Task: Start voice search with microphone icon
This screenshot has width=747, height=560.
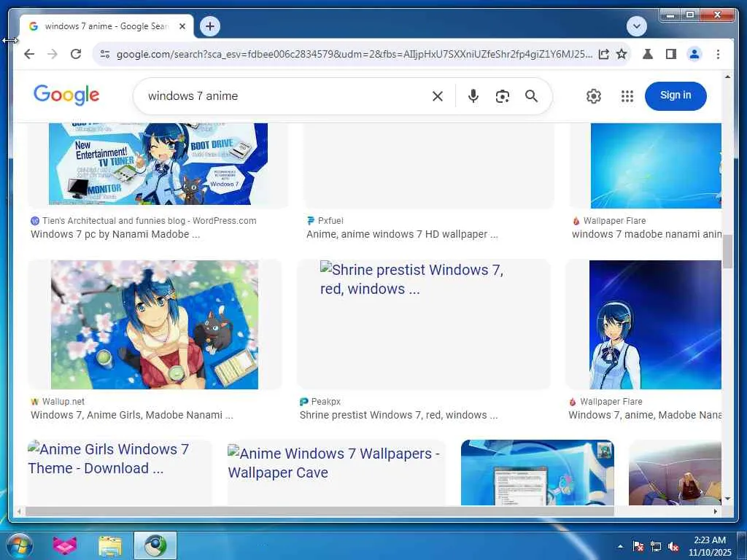Action: [473, 96]
